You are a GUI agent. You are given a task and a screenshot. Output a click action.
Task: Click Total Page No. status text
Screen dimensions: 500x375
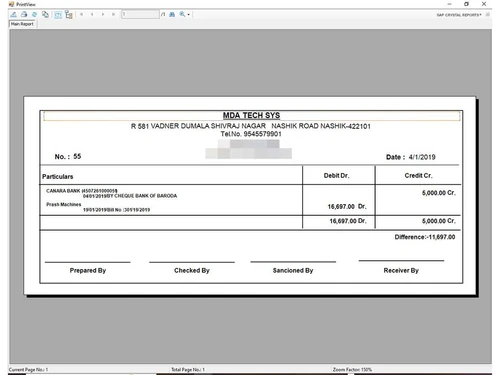click(x=188, y=370)
